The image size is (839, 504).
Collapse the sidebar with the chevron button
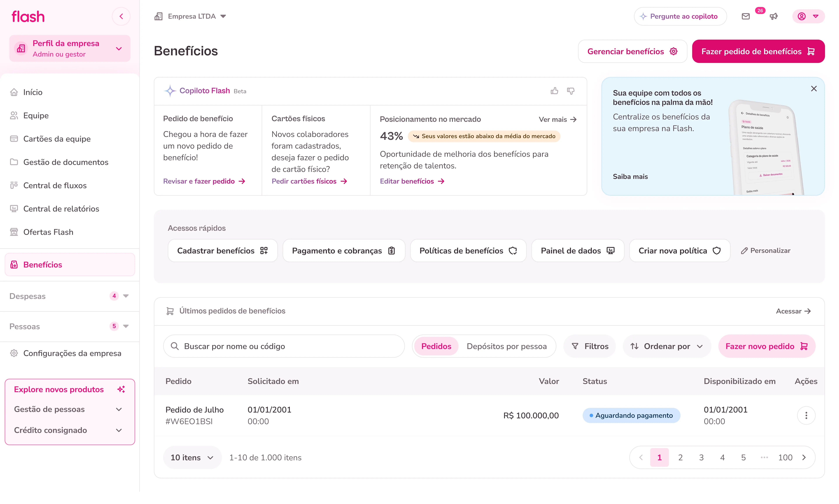[x=121, y=16]
